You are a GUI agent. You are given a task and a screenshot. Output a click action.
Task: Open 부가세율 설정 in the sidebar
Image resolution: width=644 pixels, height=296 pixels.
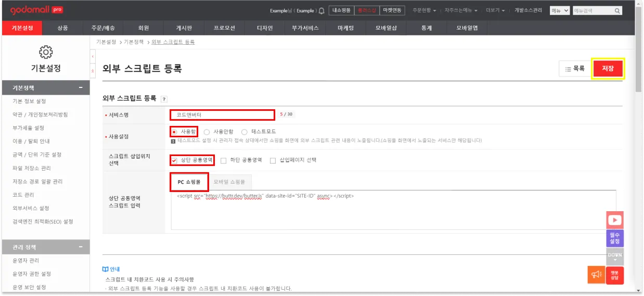28,128
